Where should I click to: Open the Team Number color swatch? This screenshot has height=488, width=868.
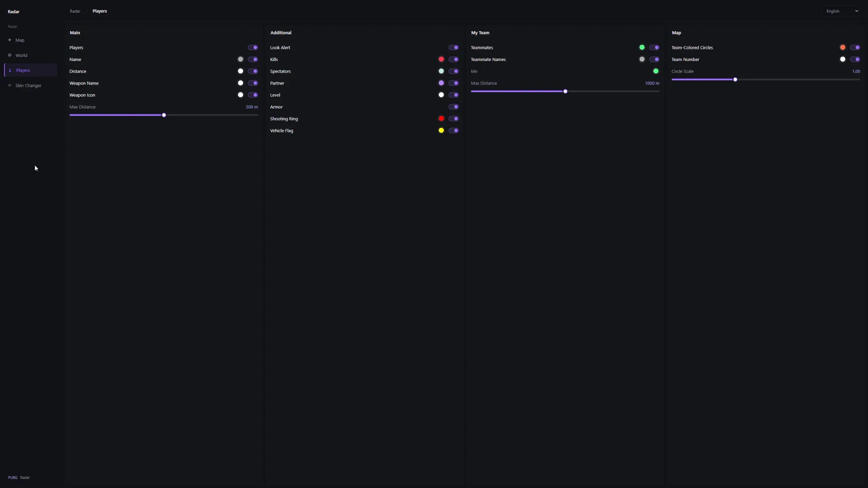843,59
